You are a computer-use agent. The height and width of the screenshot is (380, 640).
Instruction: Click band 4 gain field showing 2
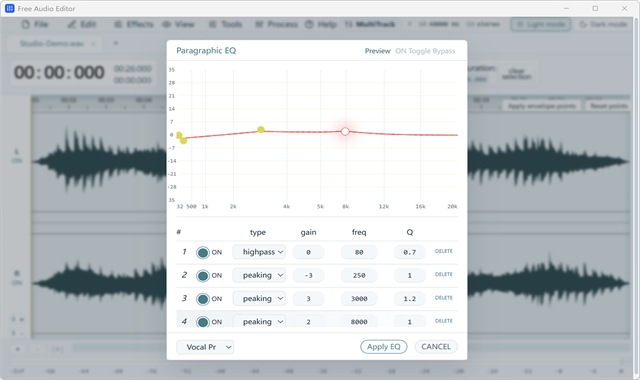point(308,322)
